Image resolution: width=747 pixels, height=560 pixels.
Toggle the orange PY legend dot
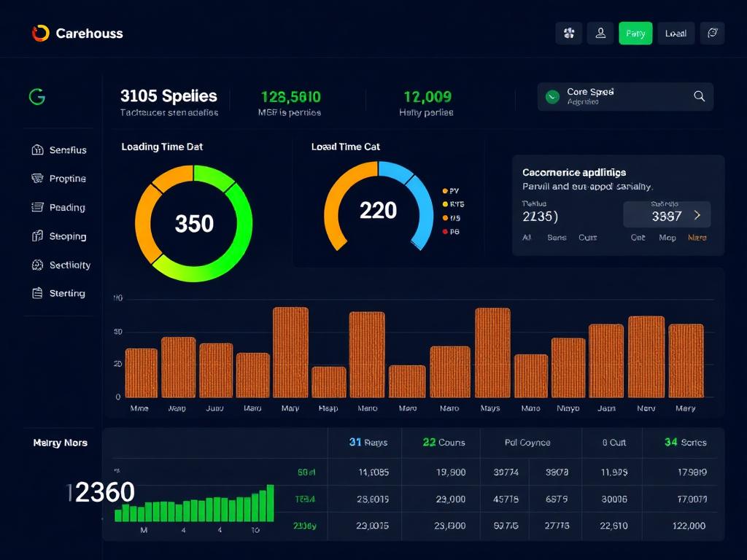click(445, 191)
